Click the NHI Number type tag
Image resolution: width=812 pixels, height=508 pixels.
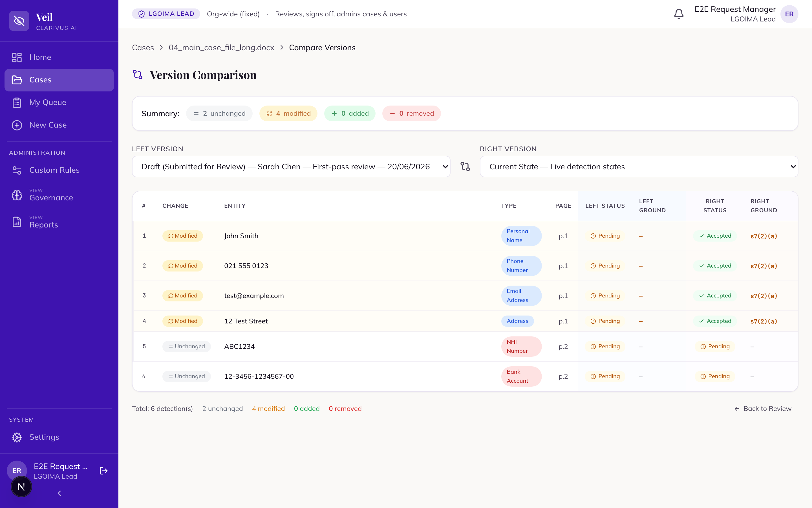[x=521, y=346]
